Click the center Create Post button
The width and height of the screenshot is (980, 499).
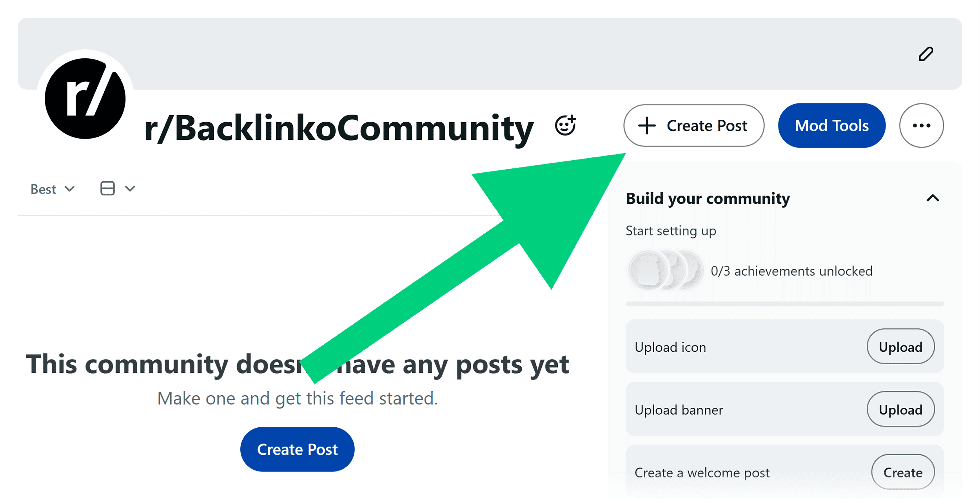coord(297,449)
